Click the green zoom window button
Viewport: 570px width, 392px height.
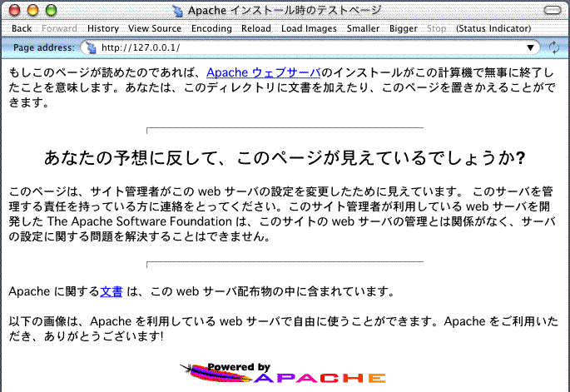pyautogui.click(x=51, y=10)
